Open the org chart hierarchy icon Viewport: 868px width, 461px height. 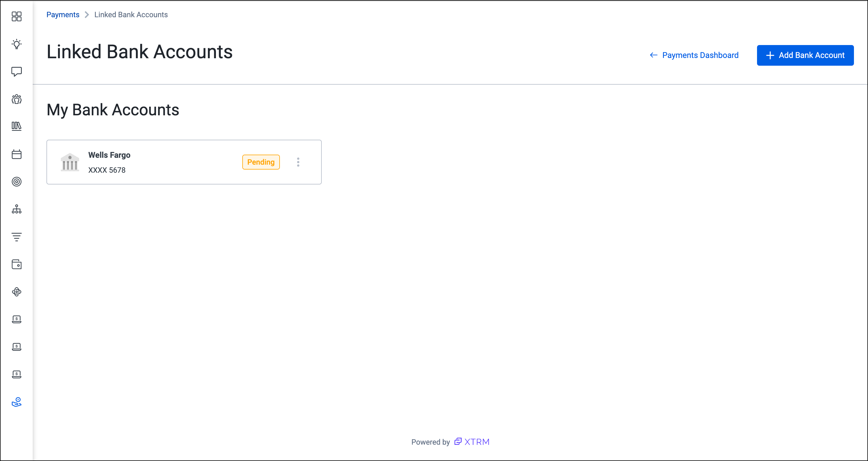tap(17, 209)
